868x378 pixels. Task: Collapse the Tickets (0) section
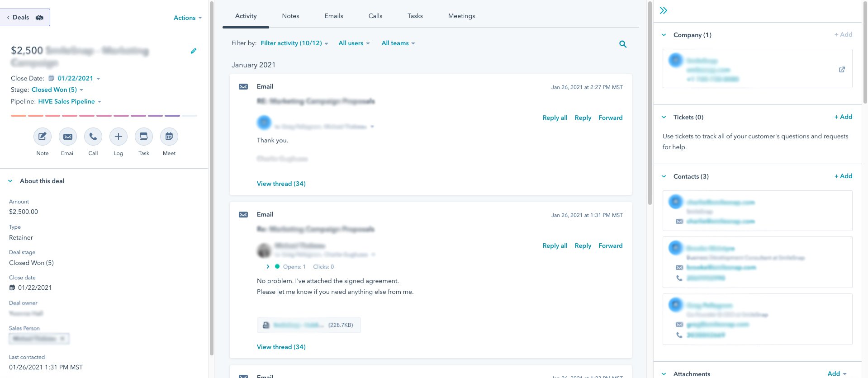click(x=664, y=117)
